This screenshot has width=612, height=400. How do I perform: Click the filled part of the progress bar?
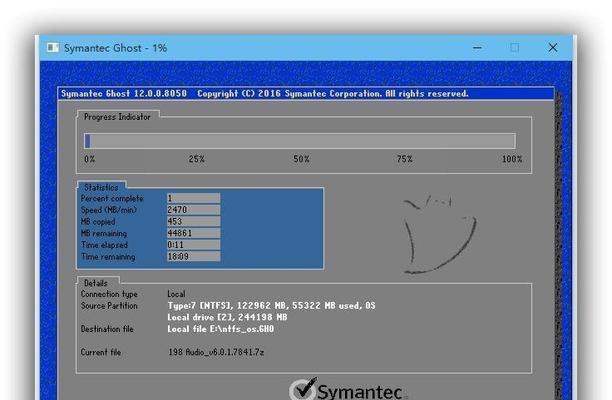point(88,141)
